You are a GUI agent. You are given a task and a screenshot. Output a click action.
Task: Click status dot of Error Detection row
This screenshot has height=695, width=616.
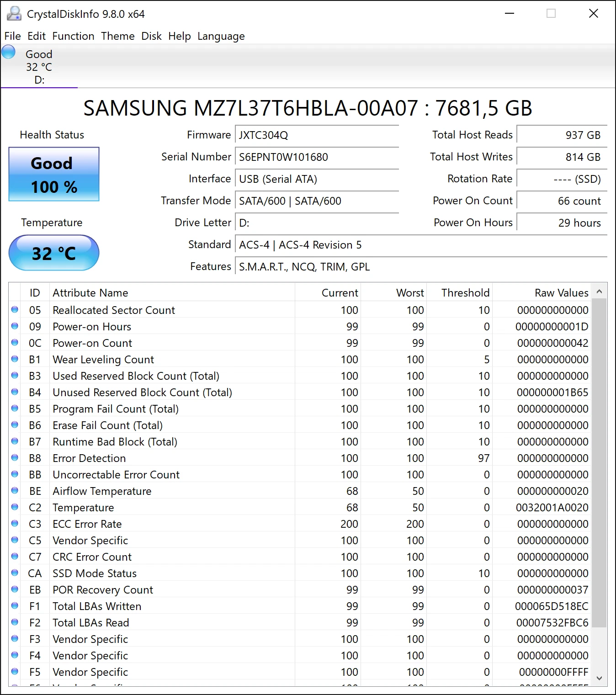pos(15,457)
